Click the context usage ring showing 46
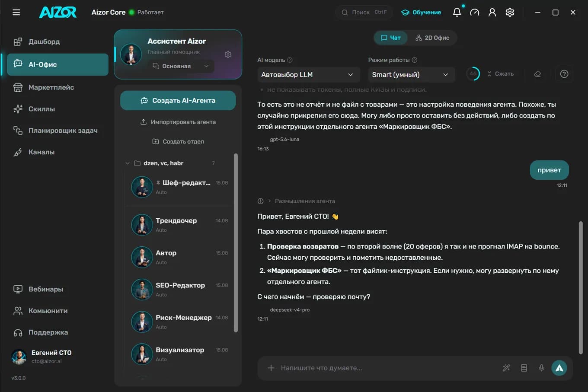The width and height of the screenshot is (588, 392). (473, 74)
